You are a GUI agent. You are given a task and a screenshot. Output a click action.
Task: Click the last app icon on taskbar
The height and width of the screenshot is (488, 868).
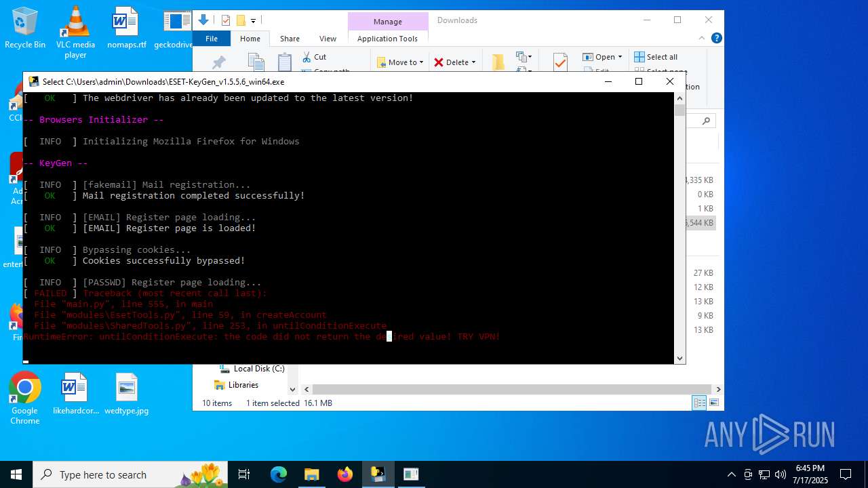pyautogui.click(x=411, y=474)
